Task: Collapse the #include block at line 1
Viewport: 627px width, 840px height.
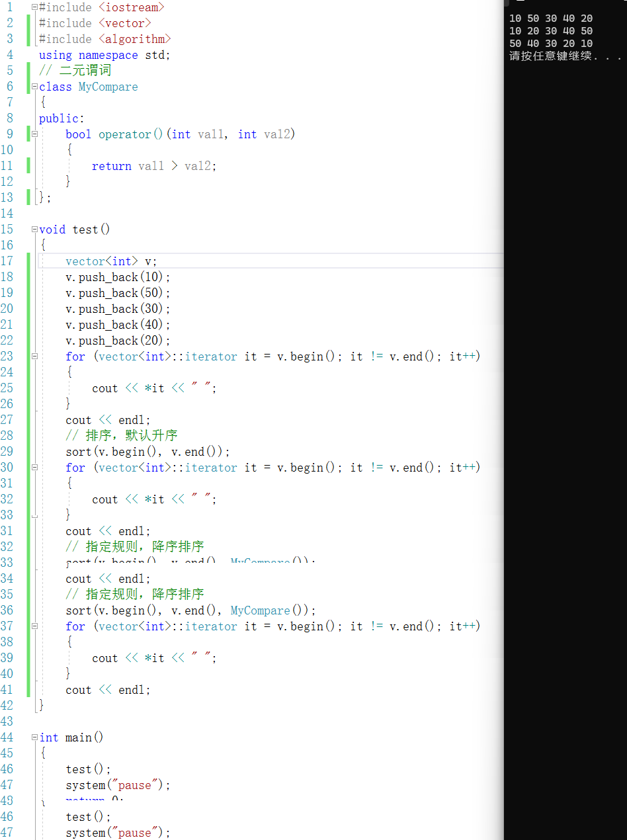Action: [x=34, y=7]
